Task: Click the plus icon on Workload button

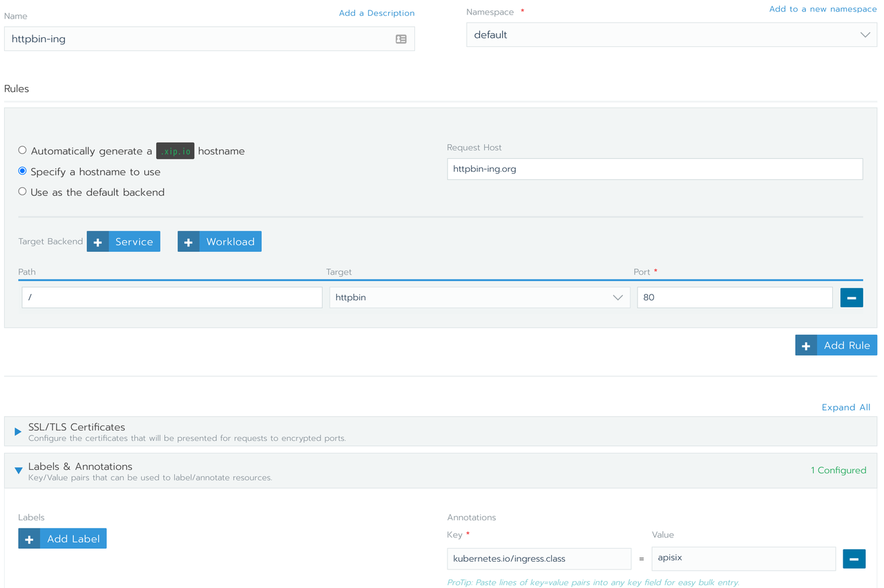Action: (189, 242)
